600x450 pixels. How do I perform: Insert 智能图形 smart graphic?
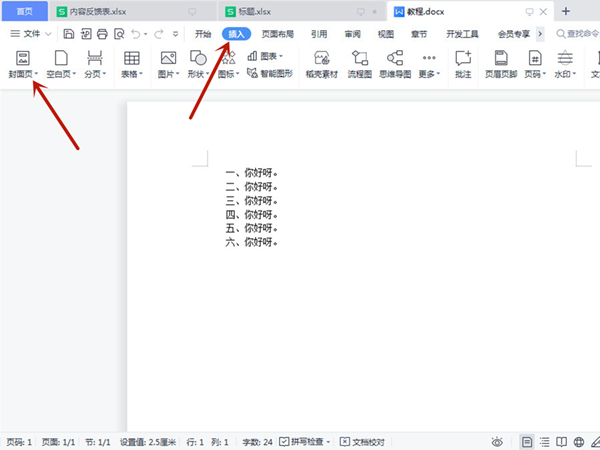270,73
